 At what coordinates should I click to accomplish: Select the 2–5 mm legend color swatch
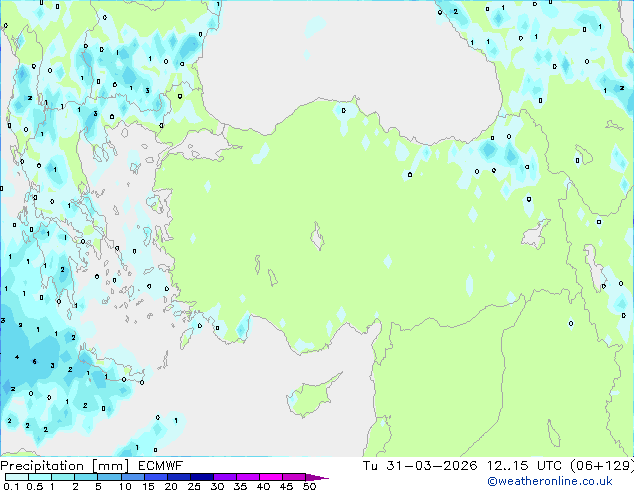pyautogui.click(x=86, y=477)
